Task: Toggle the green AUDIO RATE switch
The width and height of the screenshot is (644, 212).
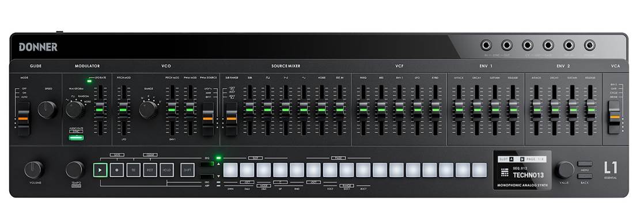Action: coord(77,138)
